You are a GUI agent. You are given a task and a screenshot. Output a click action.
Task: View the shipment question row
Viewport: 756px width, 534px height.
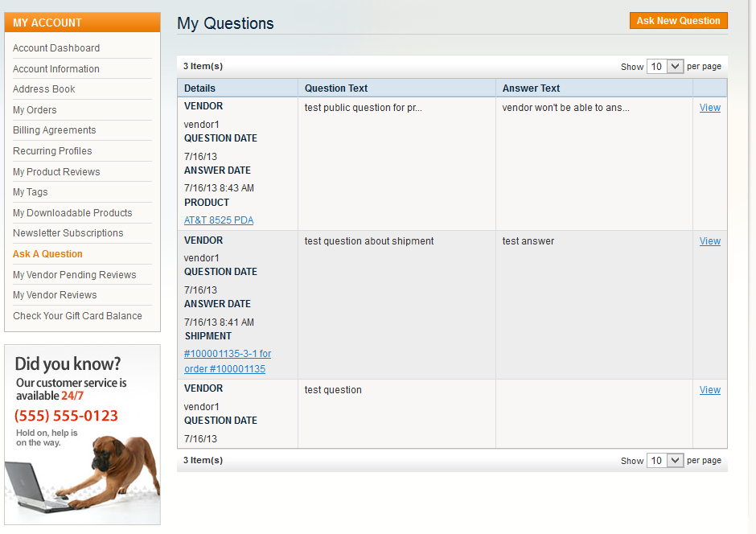point(709,241)
